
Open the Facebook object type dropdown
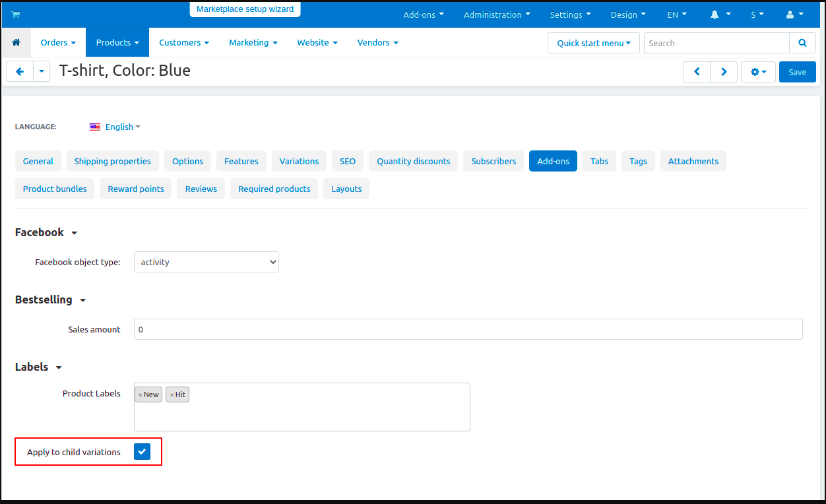(206, 262)
